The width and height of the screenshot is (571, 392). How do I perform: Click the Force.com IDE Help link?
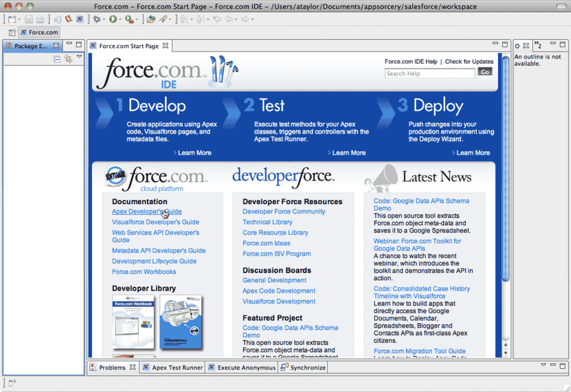pos(411,62)
